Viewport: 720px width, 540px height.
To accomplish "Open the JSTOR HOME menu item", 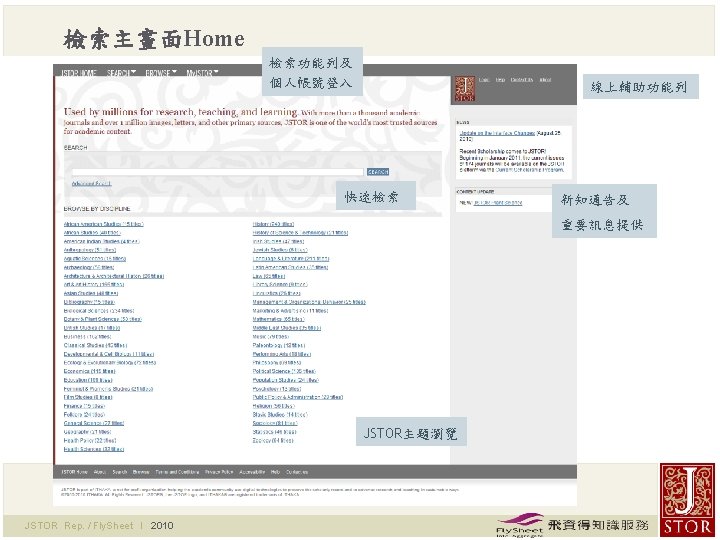I will click(x=79, y=73).
